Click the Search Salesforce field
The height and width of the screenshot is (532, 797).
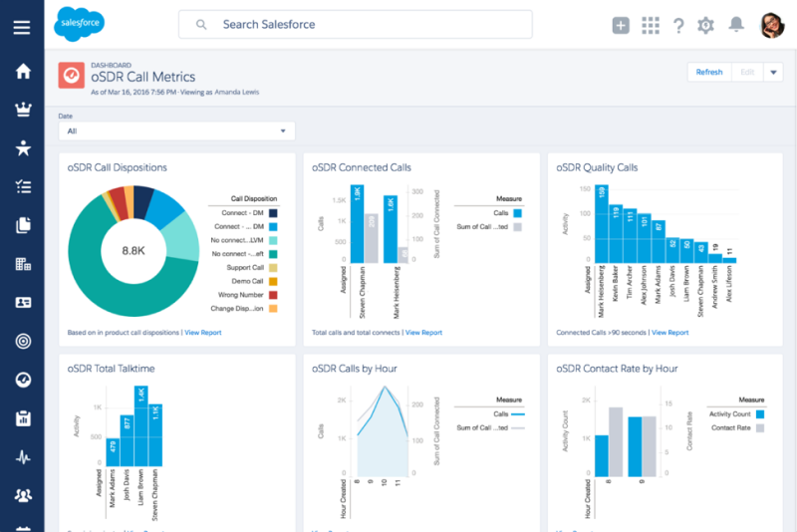tap(356, 24)
